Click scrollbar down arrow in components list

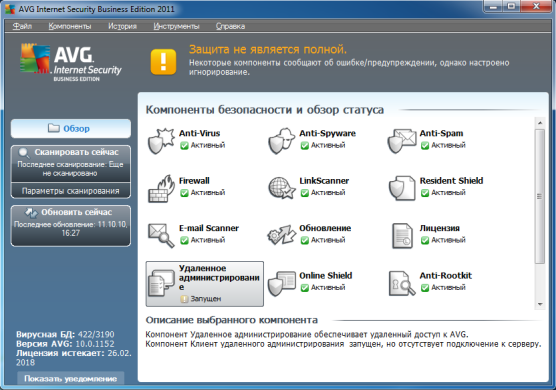click(x=540, y=304)
